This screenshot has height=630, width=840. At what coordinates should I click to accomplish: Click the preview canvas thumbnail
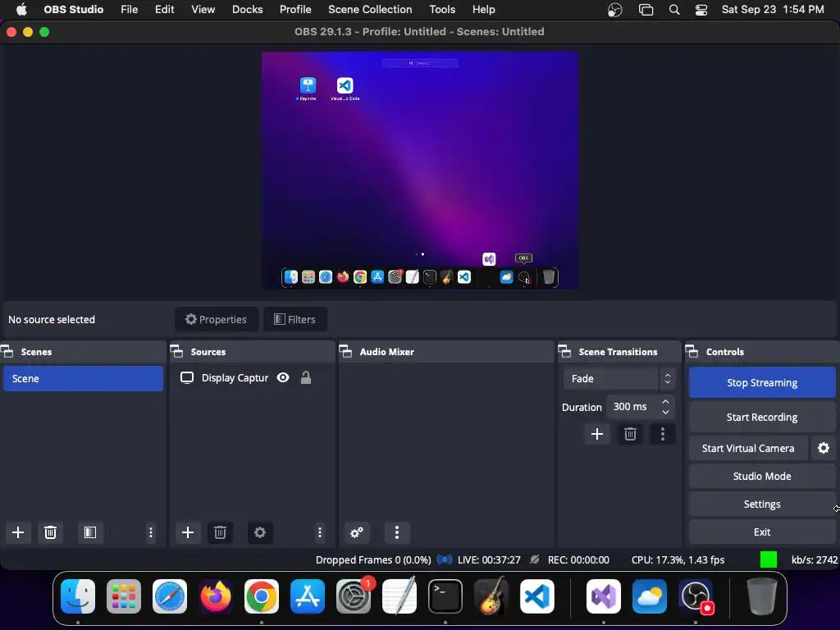(x=419, y=171)
